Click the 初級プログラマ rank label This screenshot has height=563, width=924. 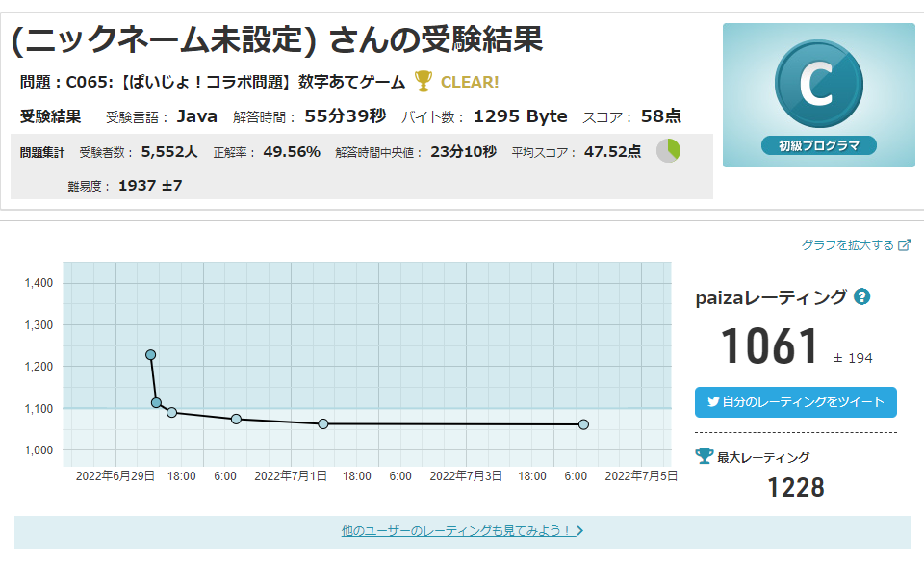click(819, 146)
